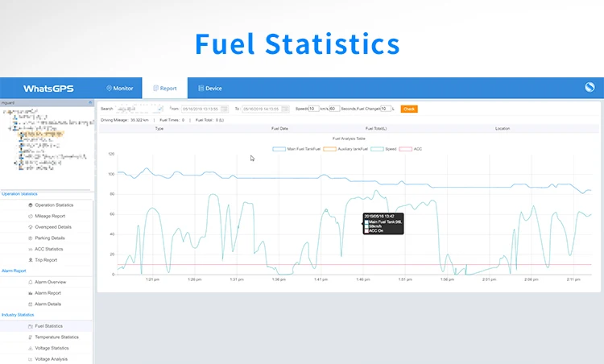
Task: Click the Operation Statistics menu icon
Action: click(31, 205)
